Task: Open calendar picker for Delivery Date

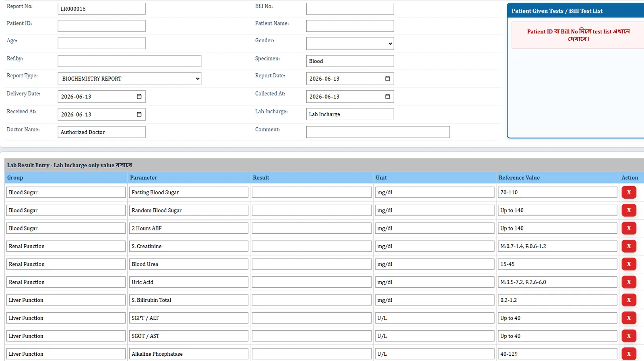Action: pyautogui.click(x=139, y=97)
